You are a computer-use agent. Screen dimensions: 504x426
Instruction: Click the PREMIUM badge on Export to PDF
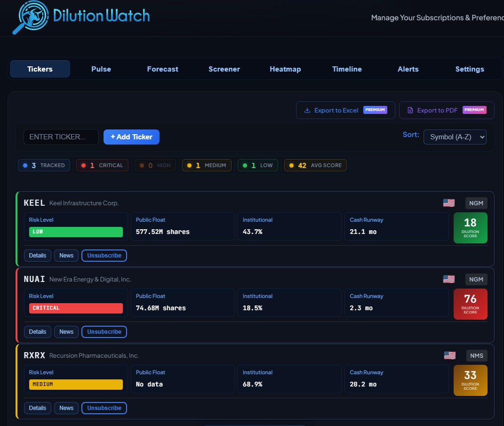pyautogui.click(x=474, y=110)
